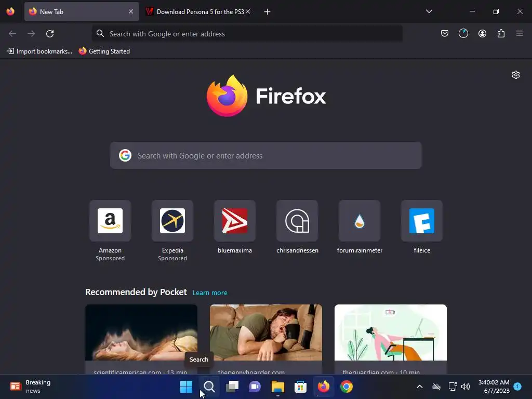Open network settings tray icon
The width and height of the screenshot is (532, 399).
click(x=453, y=387)
